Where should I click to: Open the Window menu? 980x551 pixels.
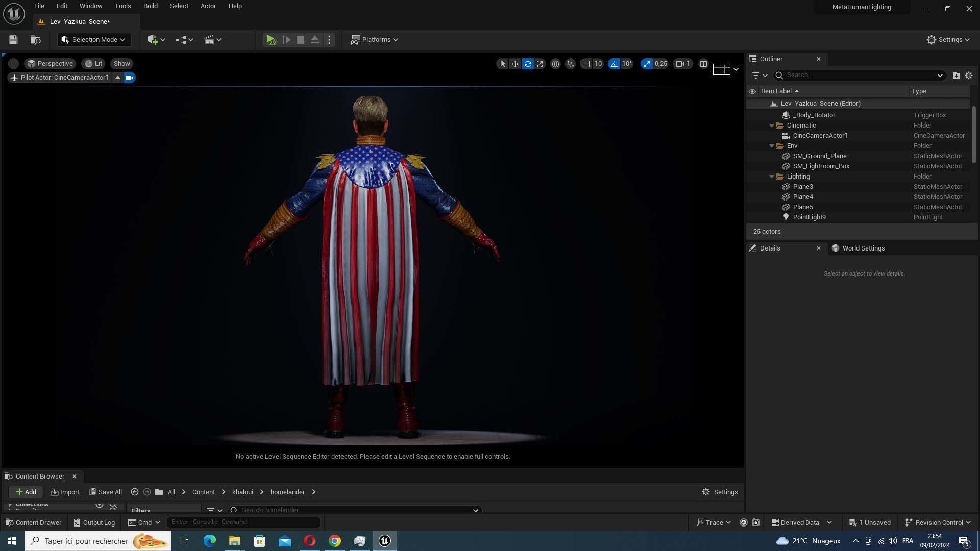coord(91,6)
